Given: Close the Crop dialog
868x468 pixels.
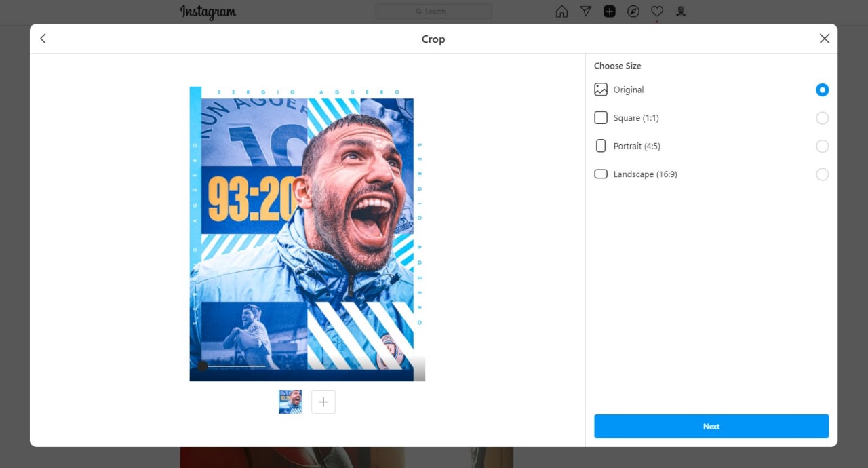Looking at the screenshot, I should (824, 39).
